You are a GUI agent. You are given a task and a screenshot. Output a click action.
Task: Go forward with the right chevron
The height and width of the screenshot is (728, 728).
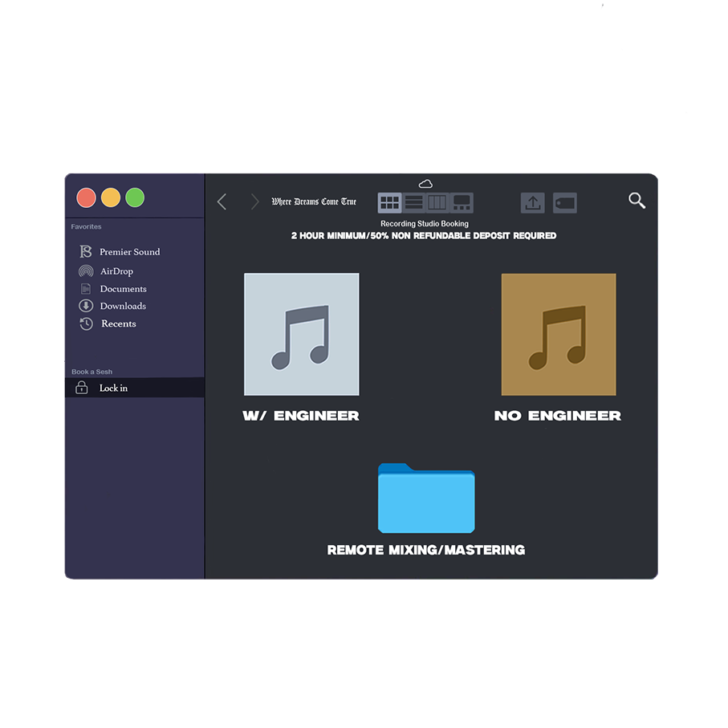click(254, 202)
